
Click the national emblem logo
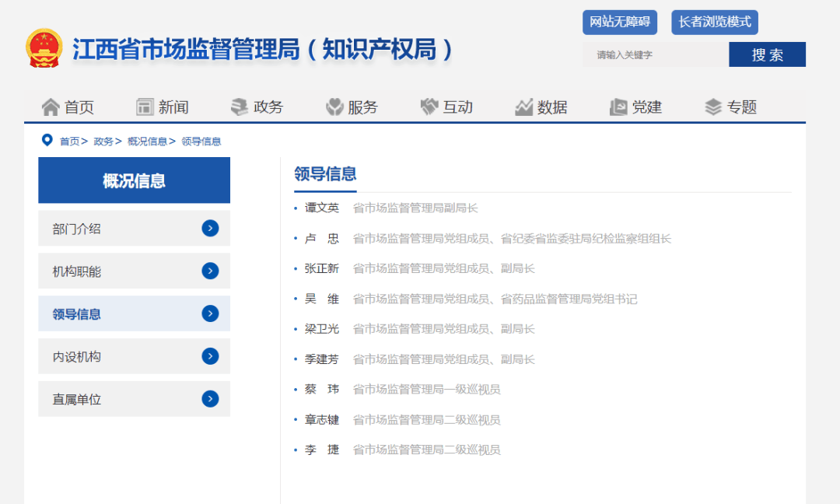(46, 49)
